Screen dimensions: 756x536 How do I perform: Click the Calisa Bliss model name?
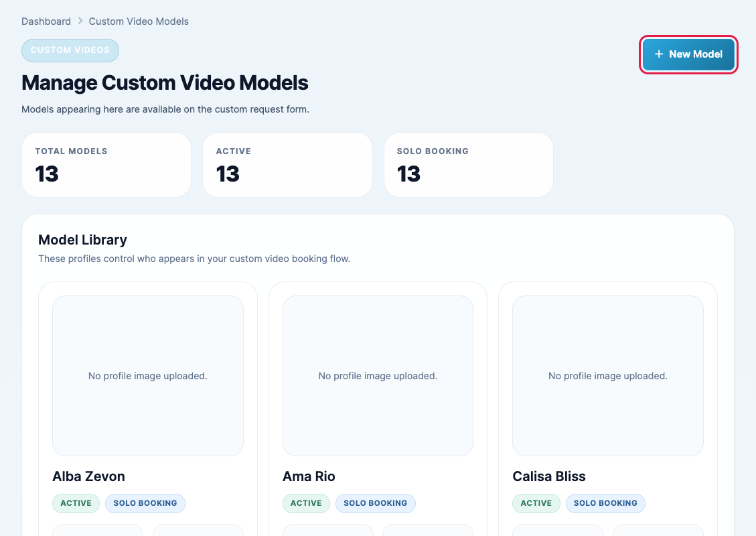tap(549, 476)
